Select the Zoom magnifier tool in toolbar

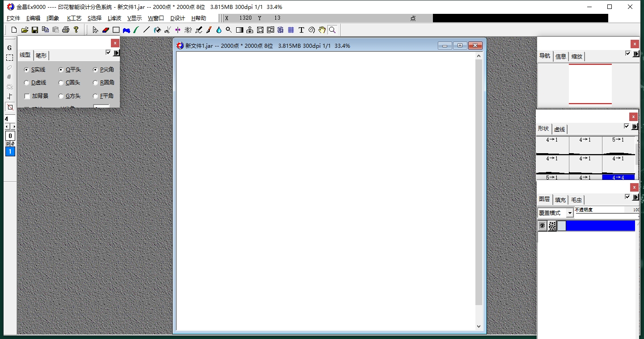click(x=332, y=30)
